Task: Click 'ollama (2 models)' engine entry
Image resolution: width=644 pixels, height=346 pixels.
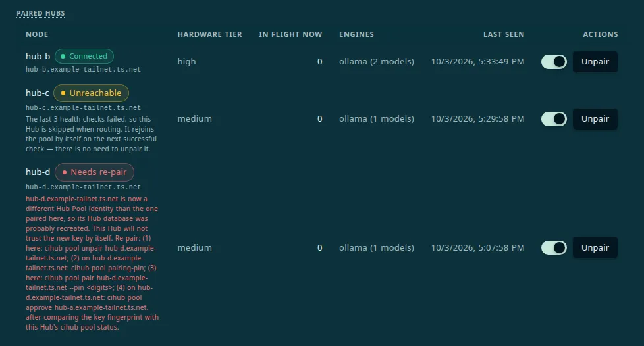Action: (377, 62)
